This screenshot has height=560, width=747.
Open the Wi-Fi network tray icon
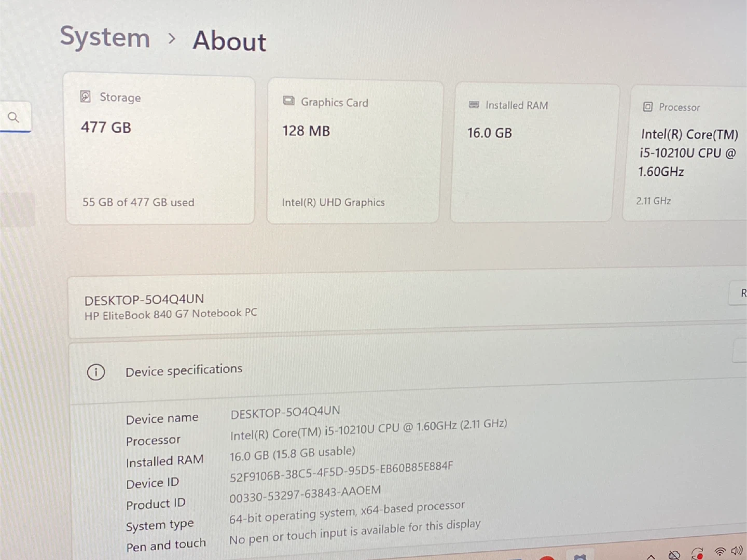pyautogui.click(x=720, y=552)
